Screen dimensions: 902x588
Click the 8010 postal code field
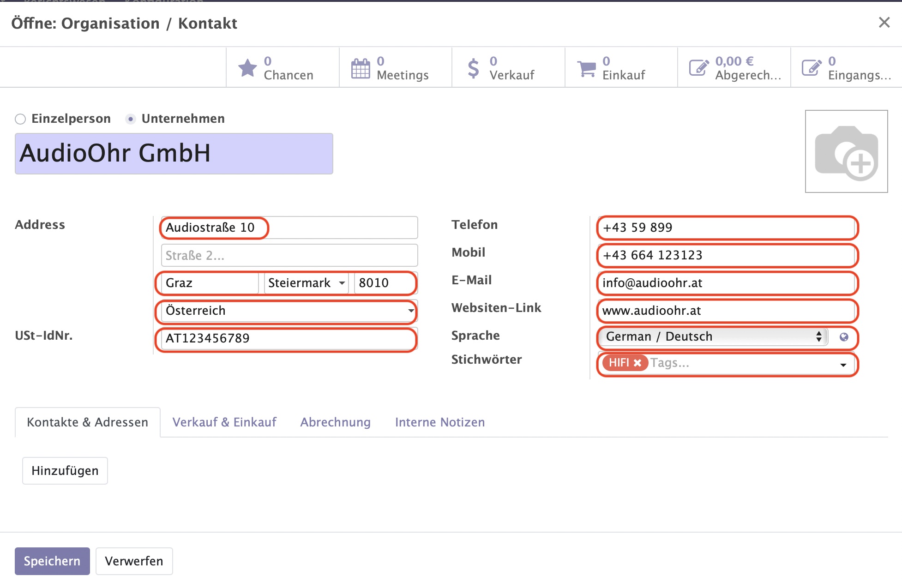[x=385, y=283]
